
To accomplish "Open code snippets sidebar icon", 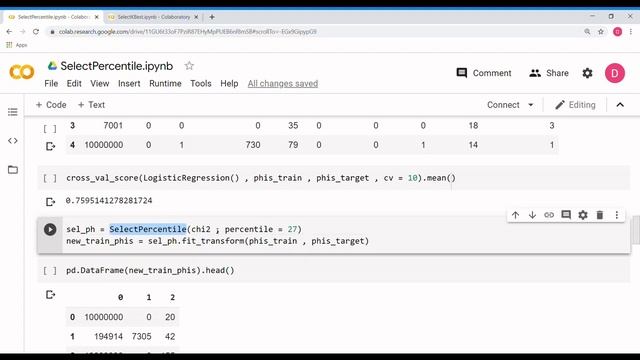I will (13, 141).
